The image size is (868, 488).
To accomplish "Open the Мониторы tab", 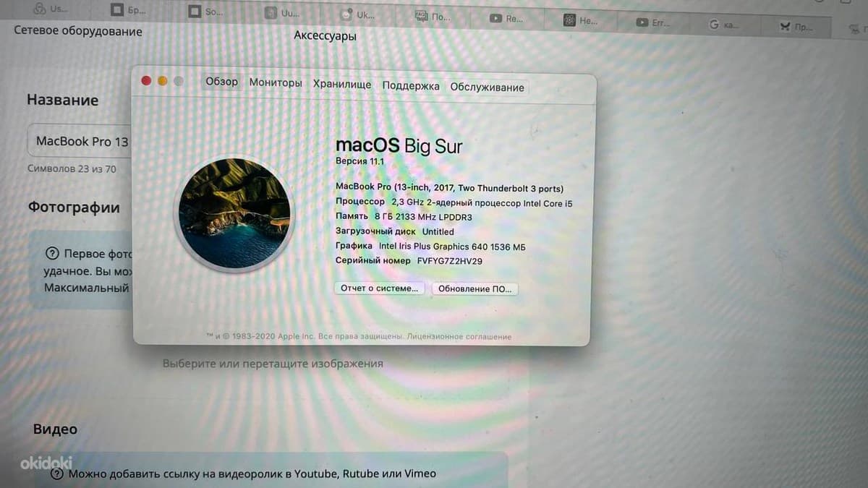I will [x=276, y=83].
